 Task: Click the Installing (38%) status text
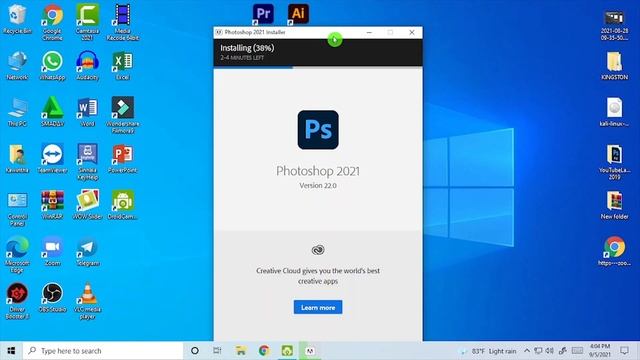click(x=247, y=48)
